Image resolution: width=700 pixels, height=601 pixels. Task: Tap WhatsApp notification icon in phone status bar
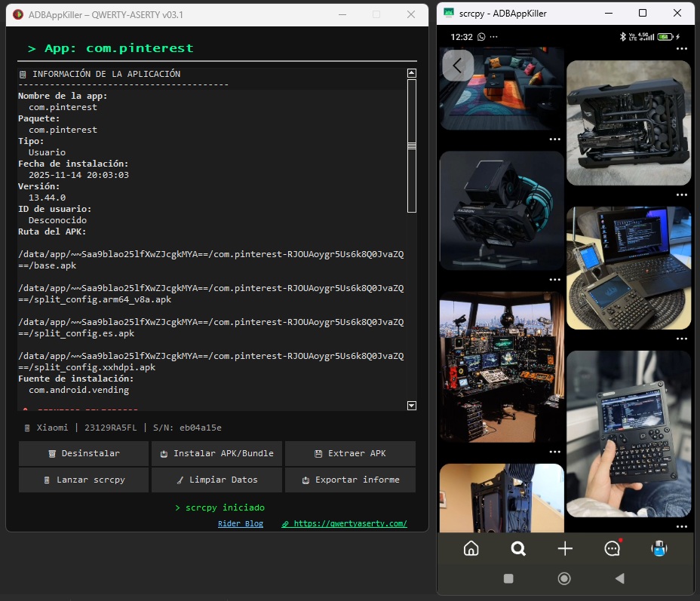tap(481, 37)
